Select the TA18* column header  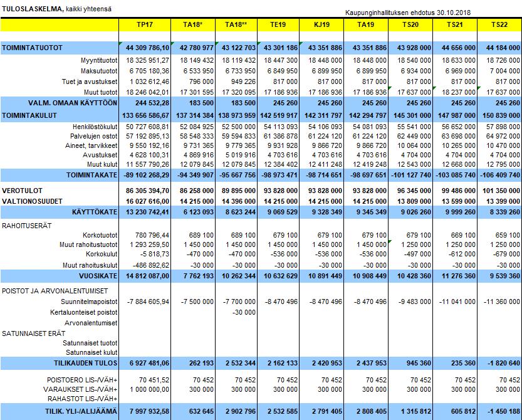tap(193, 24)
